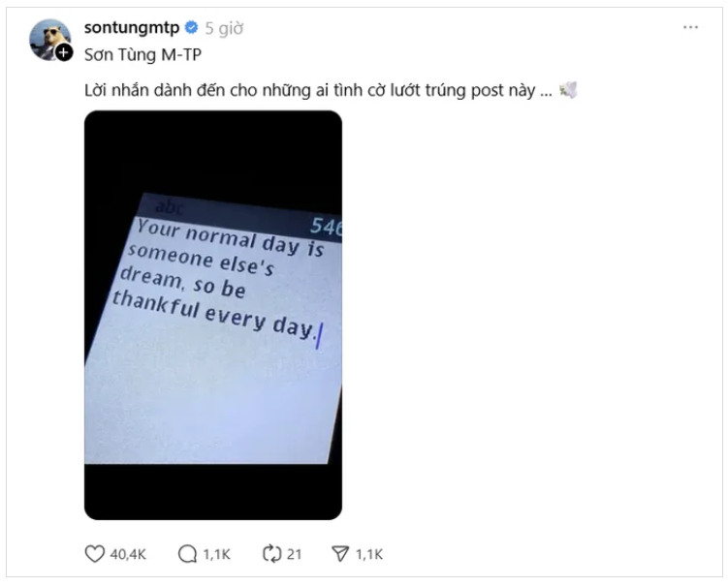Open the sontungmtp profile picture
The width and height of the screenshot is (728, 586).
[50, 40]
